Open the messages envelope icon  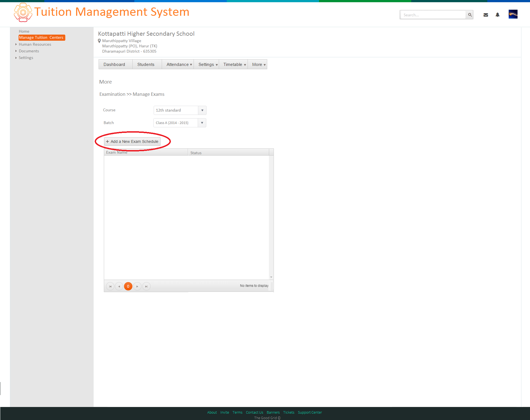486,15
